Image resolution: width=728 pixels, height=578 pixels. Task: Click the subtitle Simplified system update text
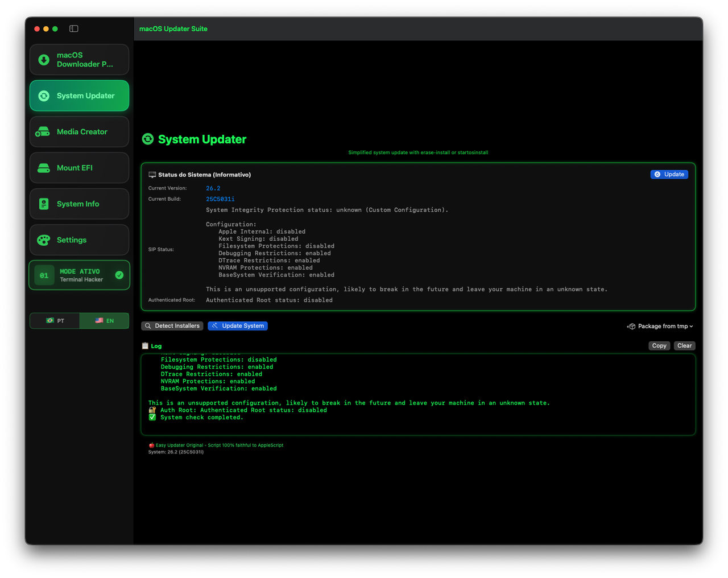[418, 152]
